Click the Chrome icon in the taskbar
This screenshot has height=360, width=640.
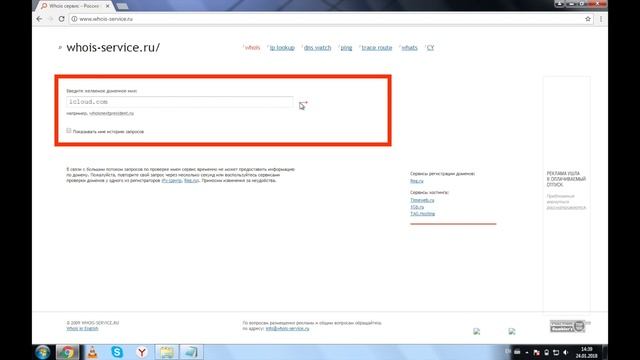click(67, 352)
